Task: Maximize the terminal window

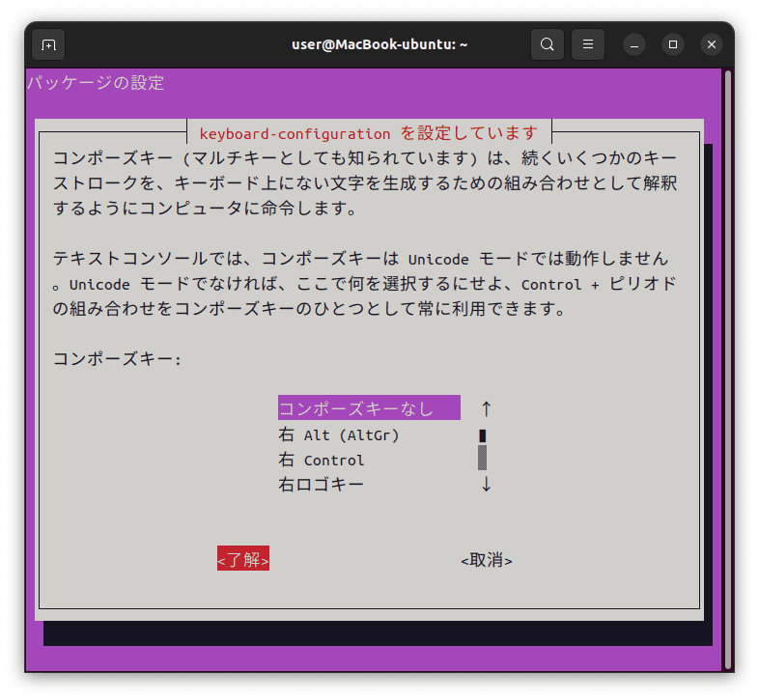Action: (x=673, y=45)
